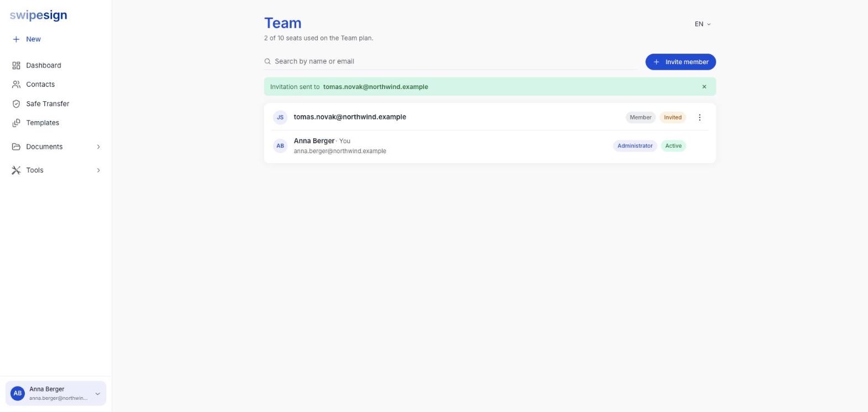This screenshot has width=868, height=412.
Task: Expand the Tools section chevron
Action: [99, 170]
